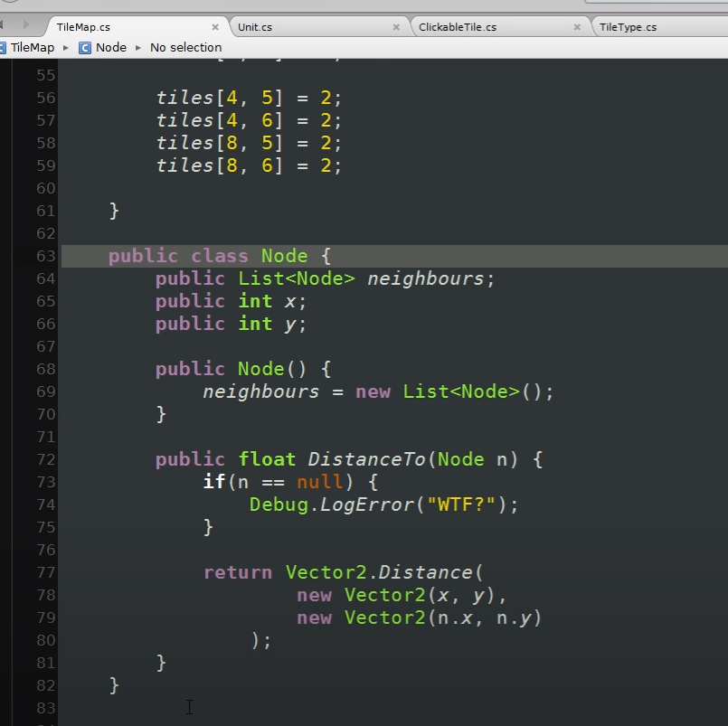This screenshot has width=728, height=726.
Task: Click the 'DistanceTo' method name
Action: 366,459
